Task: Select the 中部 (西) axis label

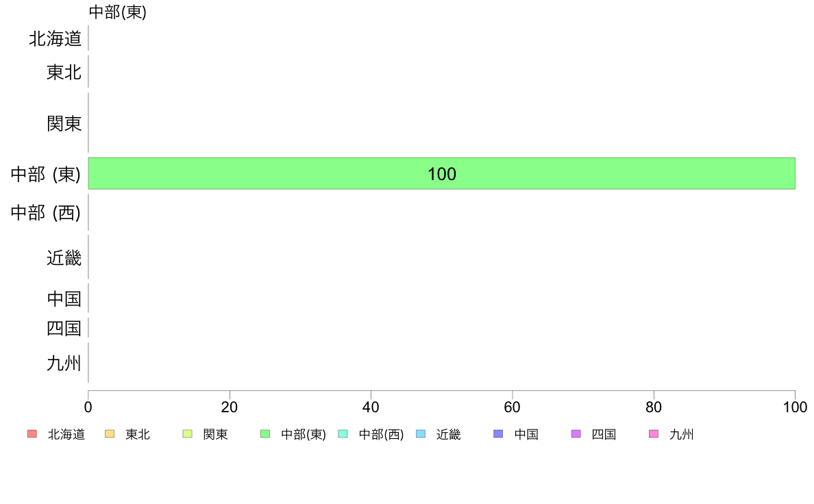Action: 46,213
